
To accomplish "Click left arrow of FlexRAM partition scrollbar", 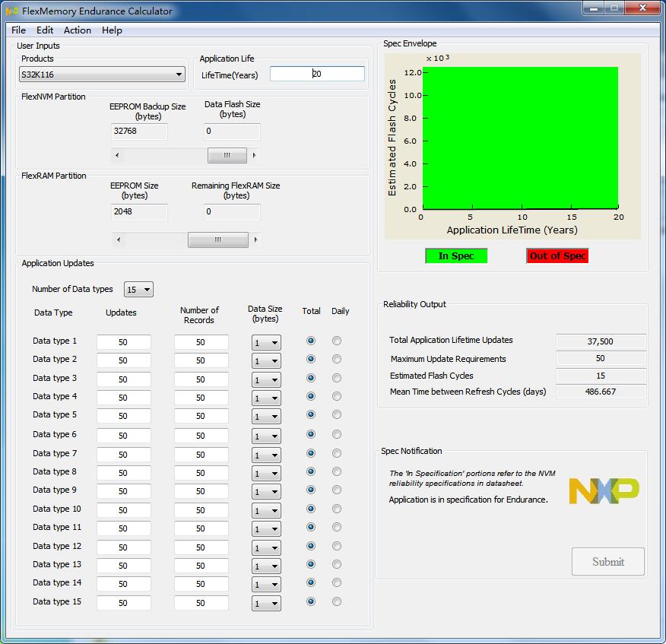I will click(117, 240).
